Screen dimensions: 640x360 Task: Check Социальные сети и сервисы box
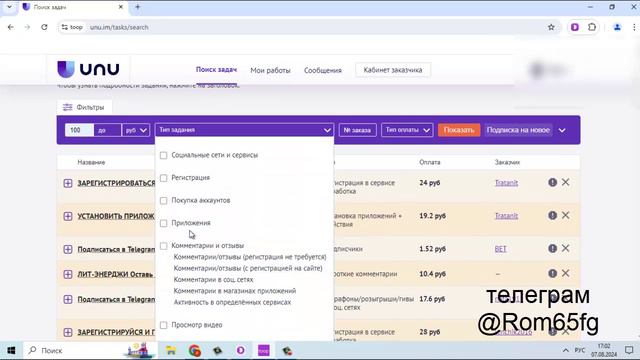[163, 156]
